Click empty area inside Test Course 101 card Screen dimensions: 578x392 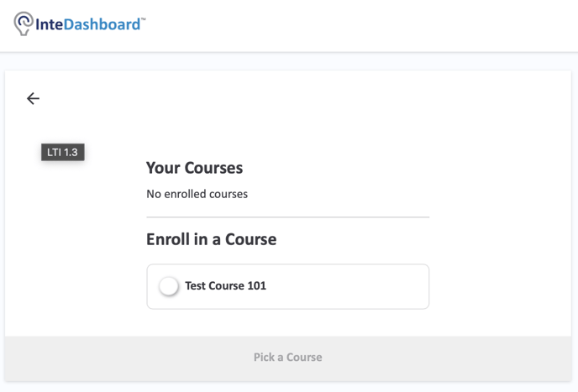point(346,286)
